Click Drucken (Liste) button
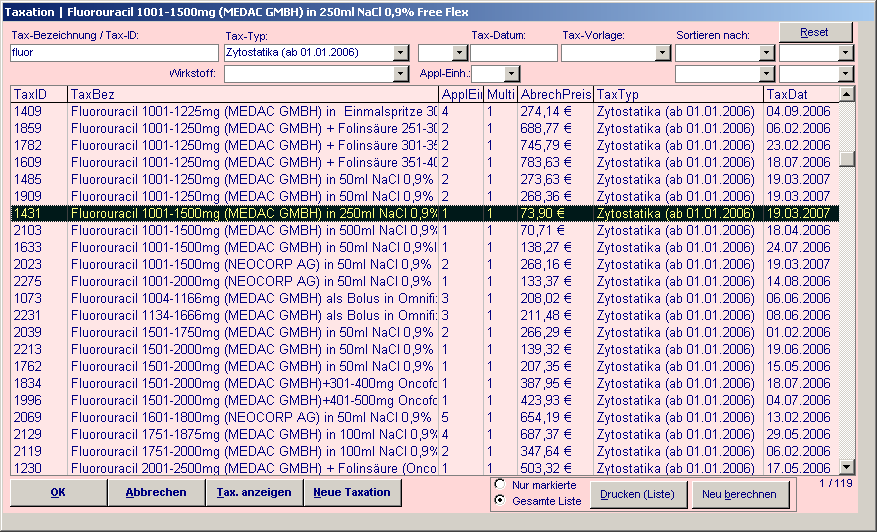The image size is (877, 532). pos(638,495)
